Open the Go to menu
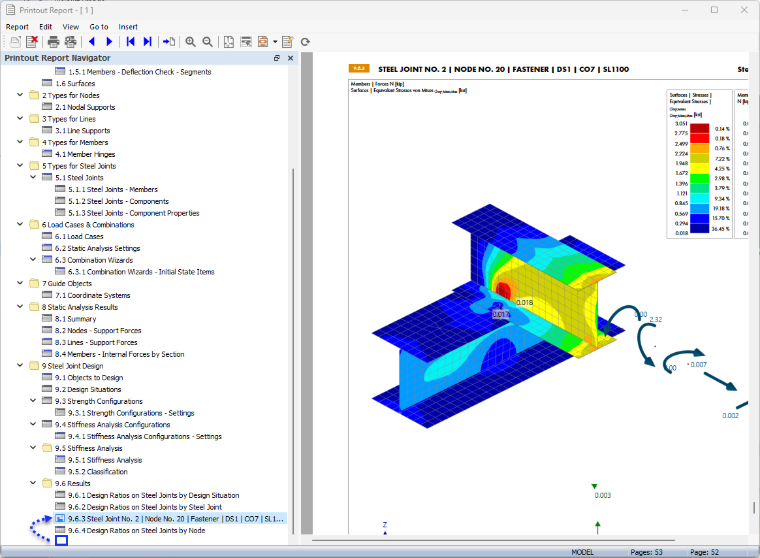The width and height of the screenshot is (760, 558). click(99, 27)
